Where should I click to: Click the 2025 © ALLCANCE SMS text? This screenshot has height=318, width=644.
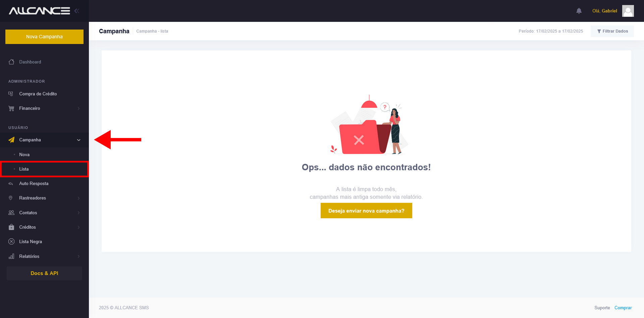click(124, 308)
